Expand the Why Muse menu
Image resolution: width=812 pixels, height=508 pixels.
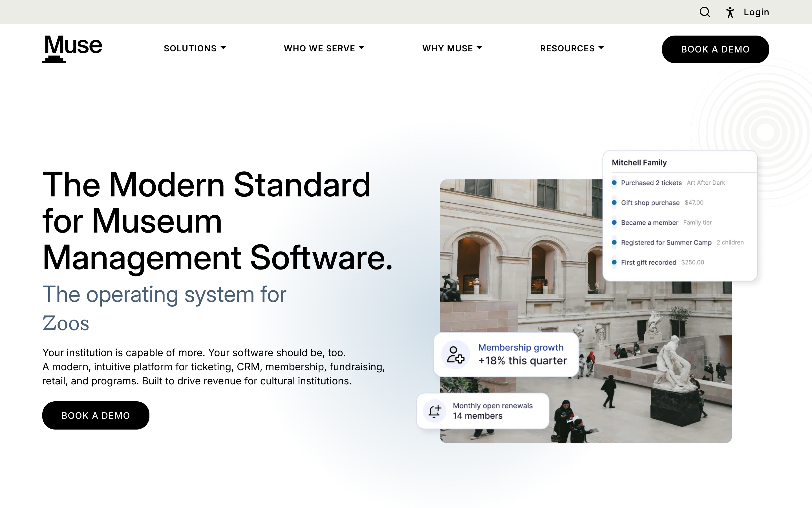tap(452, 48)
